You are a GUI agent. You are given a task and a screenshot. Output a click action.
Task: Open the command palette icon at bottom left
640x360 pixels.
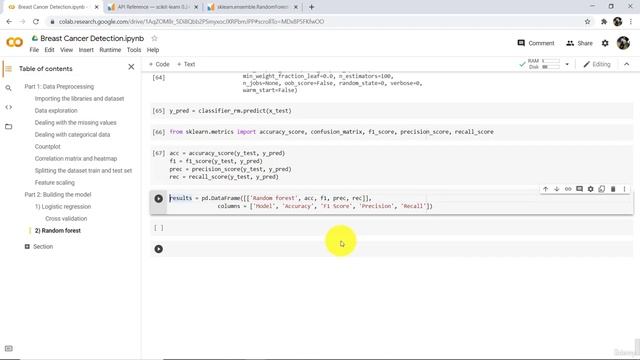[x=8, y=349]
